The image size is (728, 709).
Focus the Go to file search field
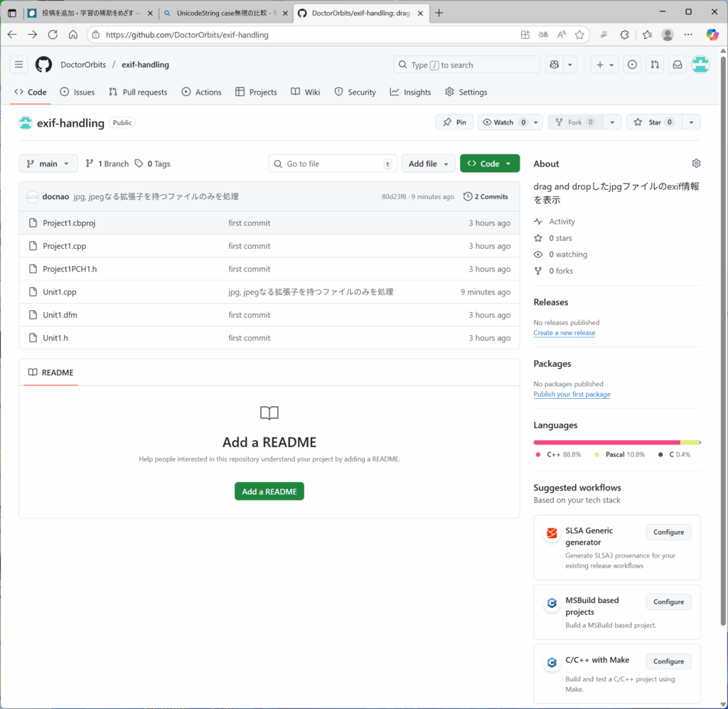click(x=333, y=164)
